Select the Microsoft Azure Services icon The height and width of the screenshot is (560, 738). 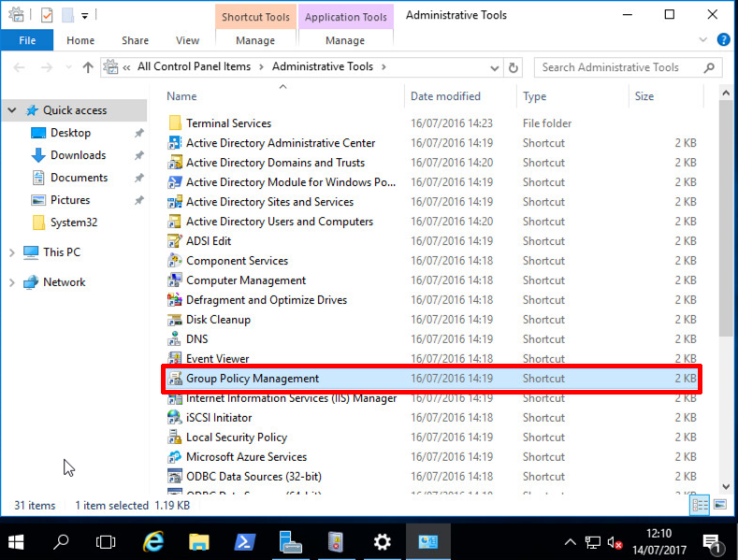[x=175, y=457]
